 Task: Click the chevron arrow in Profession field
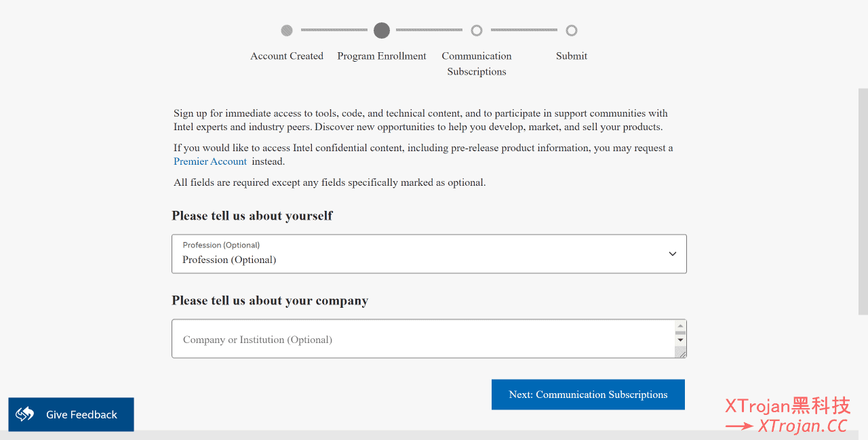click(x=673, y=254)
